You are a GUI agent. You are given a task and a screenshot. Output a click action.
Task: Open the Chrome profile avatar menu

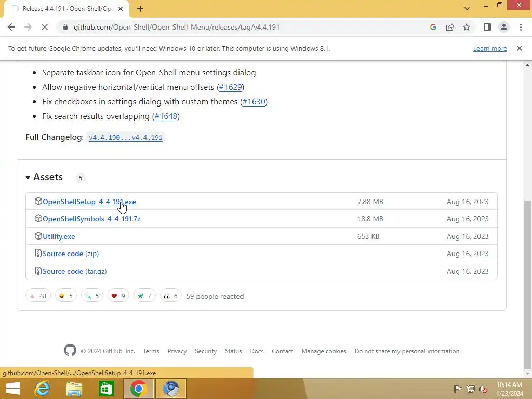point(504,27)
